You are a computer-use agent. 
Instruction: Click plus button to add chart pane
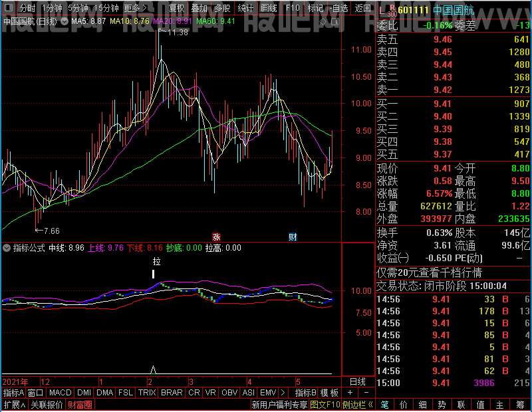(x=350, y=393)
